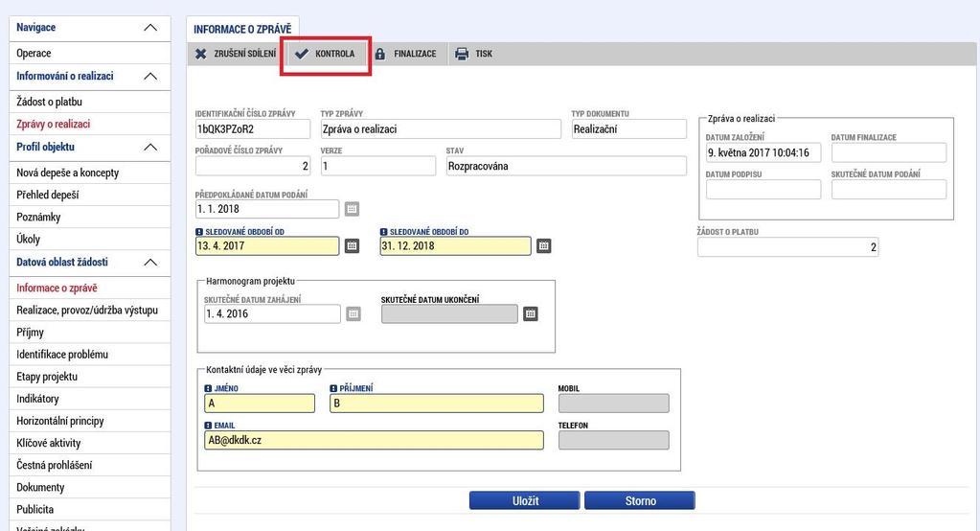The height and width of the screenshot is (531, 980).
Task: Click the Skutečné datum ukončení field
Action: [x=449, y=314]
